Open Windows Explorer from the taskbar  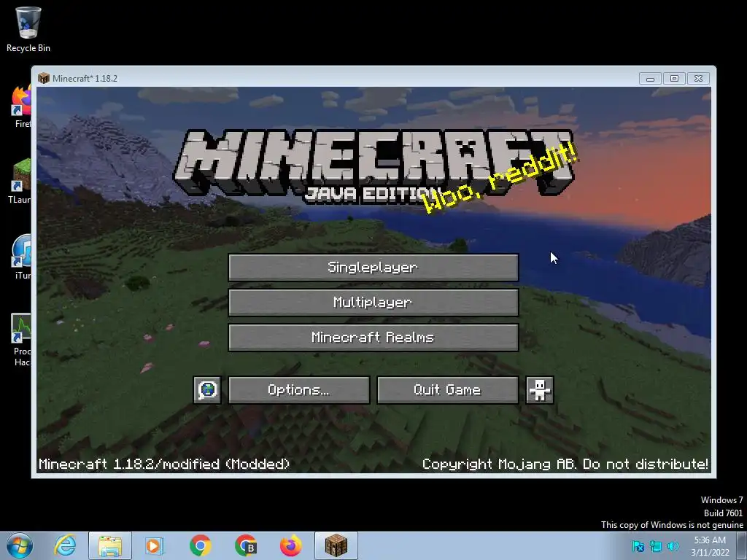point(110,545)
